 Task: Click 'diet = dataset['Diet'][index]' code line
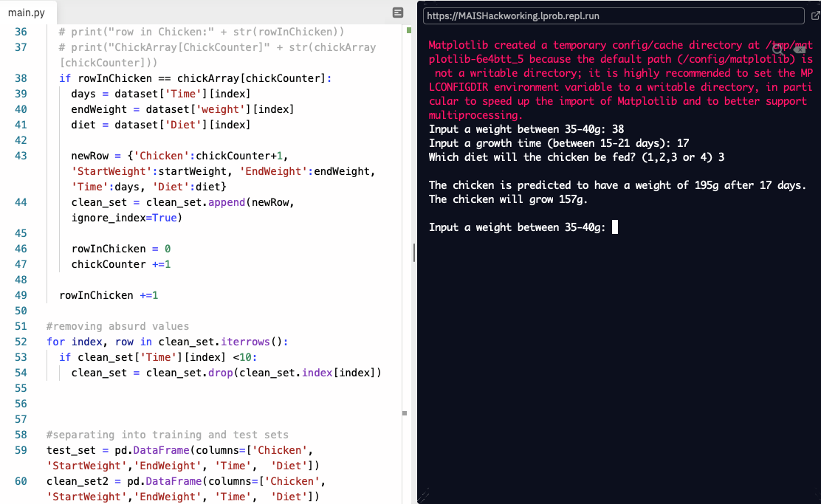point(161,125)
